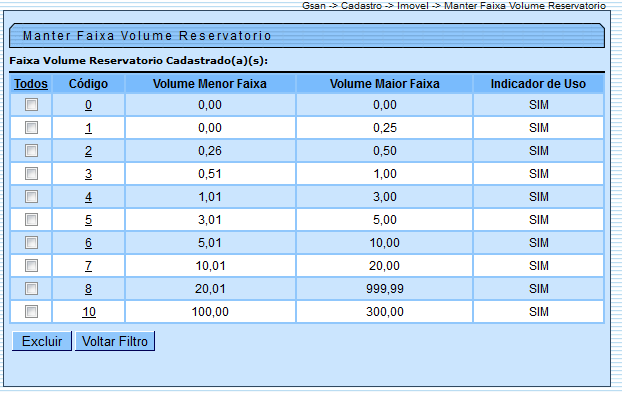Click the 0,50 cell
The height and width of the screenshot is (393, 622).
click(x=384, y=151)
